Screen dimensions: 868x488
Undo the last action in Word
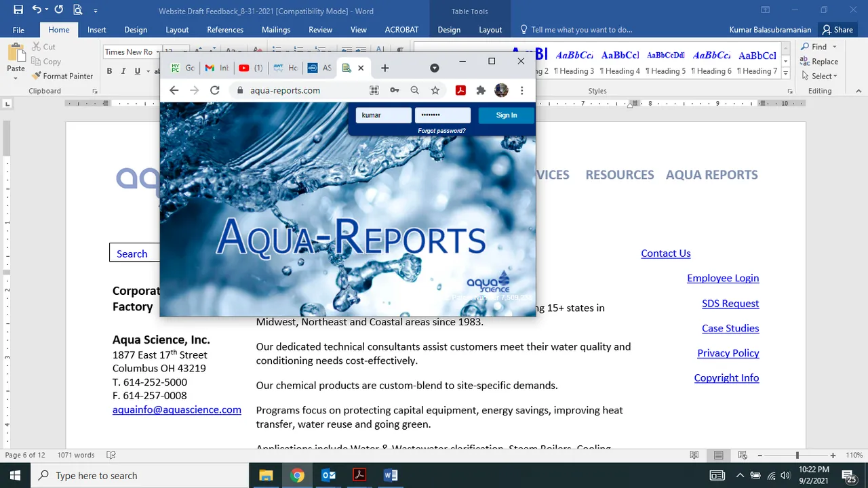36,9
